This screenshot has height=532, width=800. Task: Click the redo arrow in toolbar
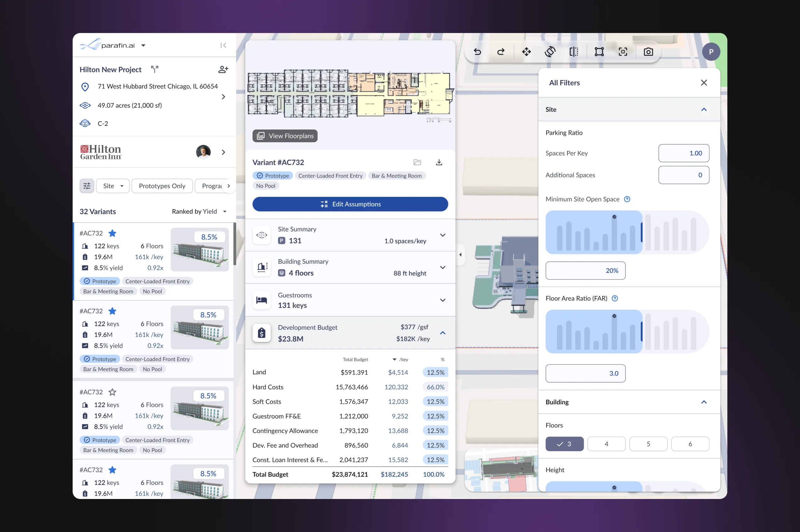click(501, 52)
